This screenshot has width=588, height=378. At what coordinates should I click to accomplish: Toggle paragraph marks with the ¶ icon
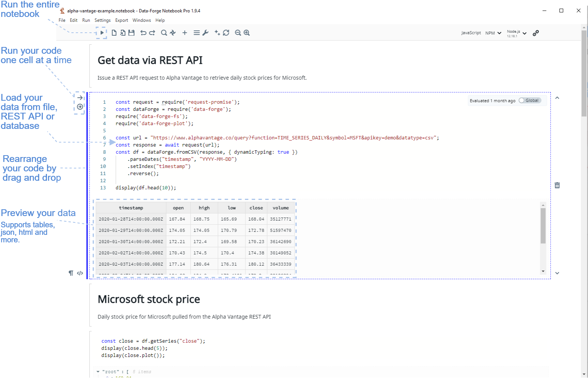coord(71,273)
